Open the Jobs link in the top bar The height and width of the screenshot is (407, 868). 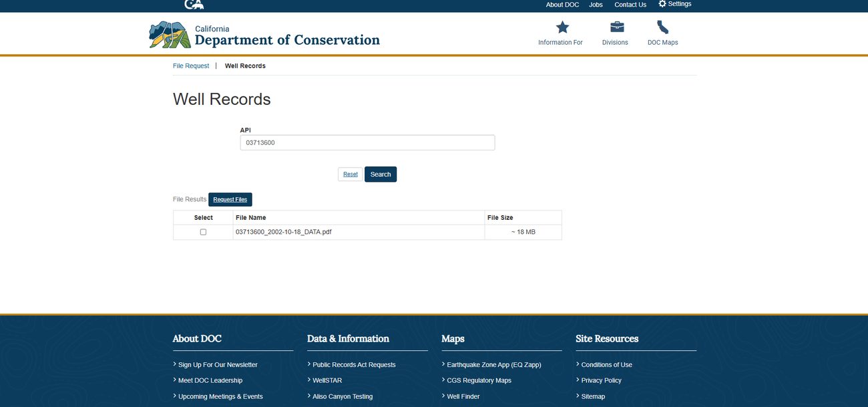pos(596,5)
